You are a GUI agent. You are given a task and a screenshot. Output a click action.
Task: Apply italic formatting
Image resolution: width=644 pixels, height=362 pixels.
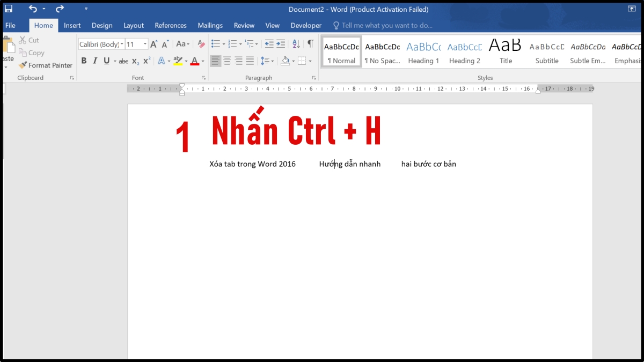(x=94, y=61)
